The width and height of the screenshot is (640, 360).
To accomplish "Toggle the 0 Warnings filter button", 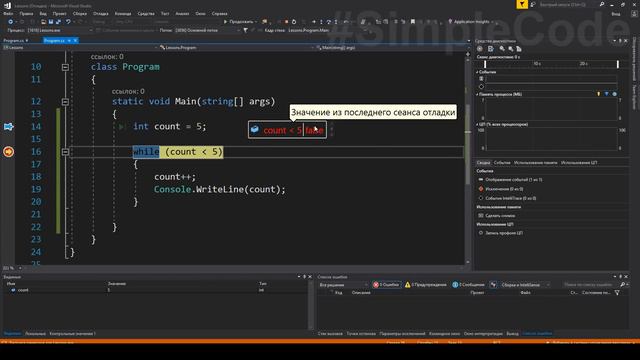I will [426, 284].
